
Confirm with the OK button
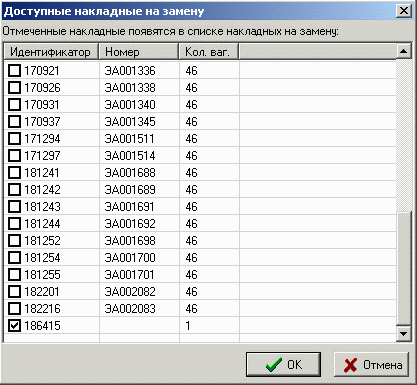coord(283,365)
